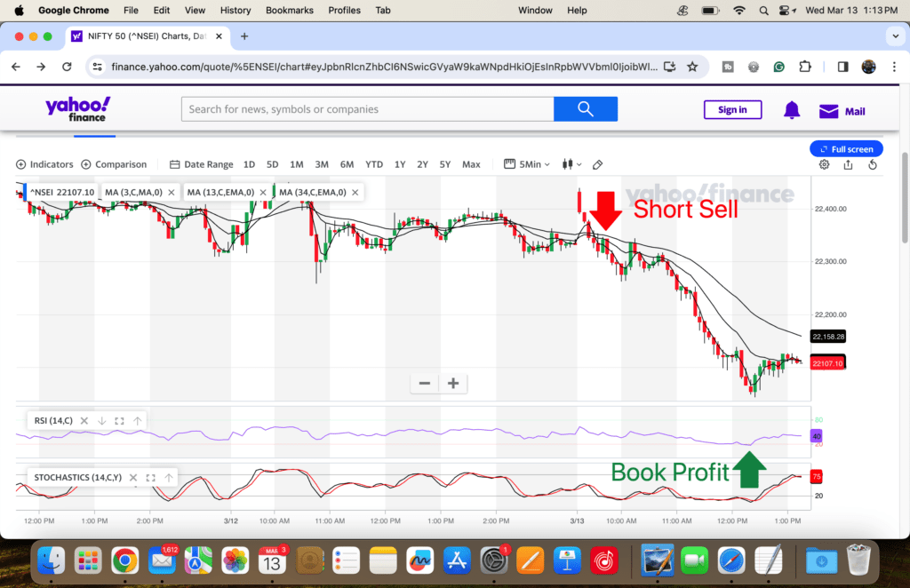
Task: Expand the tab search chevron
Action: (x=896, y=36)
